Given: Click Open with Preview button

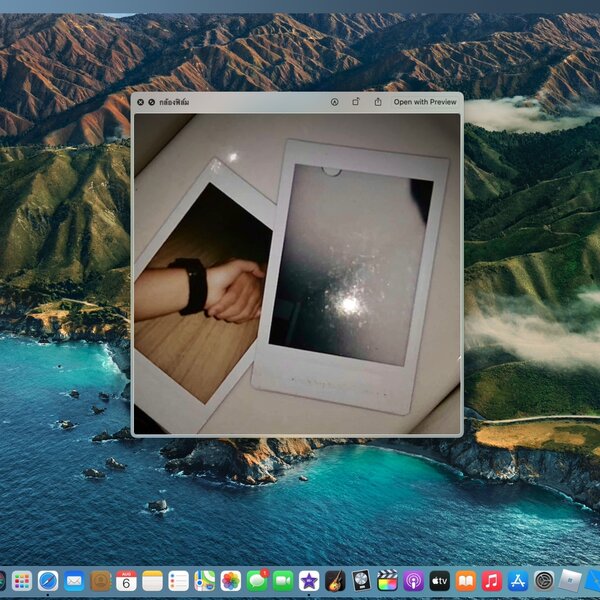Looking at the screenshot, I should [x=425, y=102].
